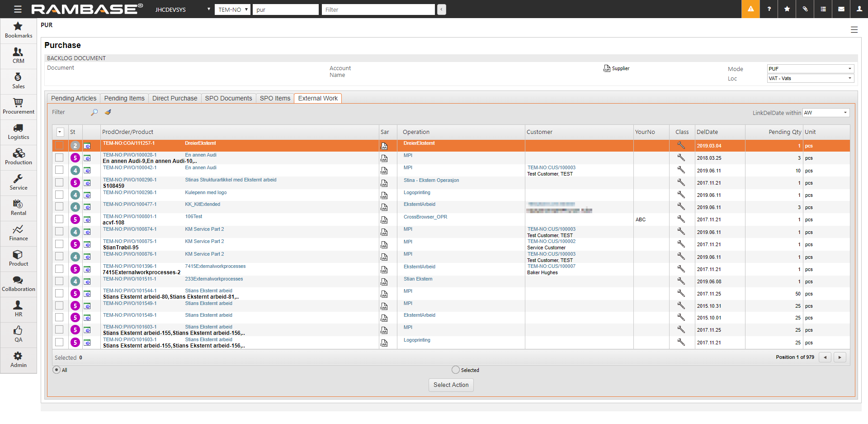Click the top bar Filter input field

(378, 10)
